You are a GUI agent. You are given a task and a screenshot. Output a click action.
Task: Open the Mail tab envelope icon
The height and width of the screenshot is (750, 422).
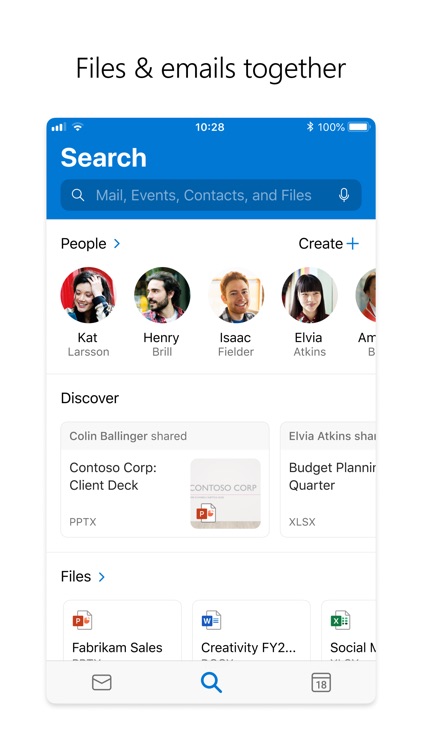click(x=101, y=683)
